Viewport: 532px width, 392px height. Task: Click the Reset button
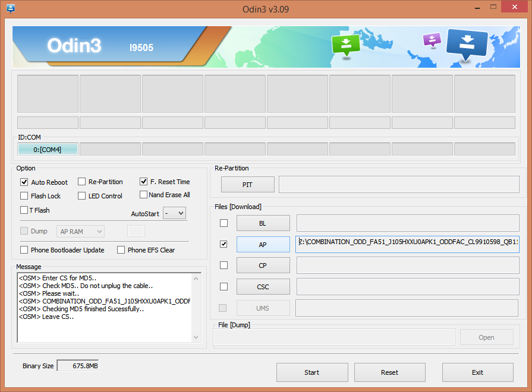click(390, 372)
